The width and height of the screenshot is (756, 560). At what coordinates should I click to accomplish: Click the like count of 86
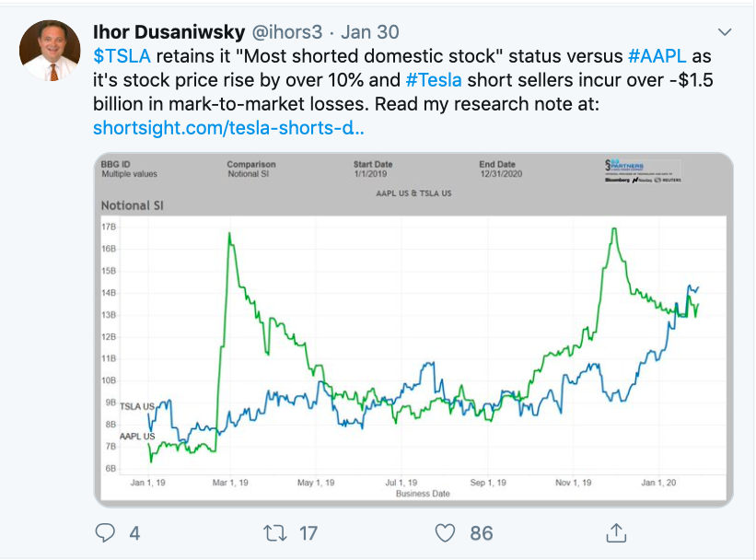click(481, 532)
